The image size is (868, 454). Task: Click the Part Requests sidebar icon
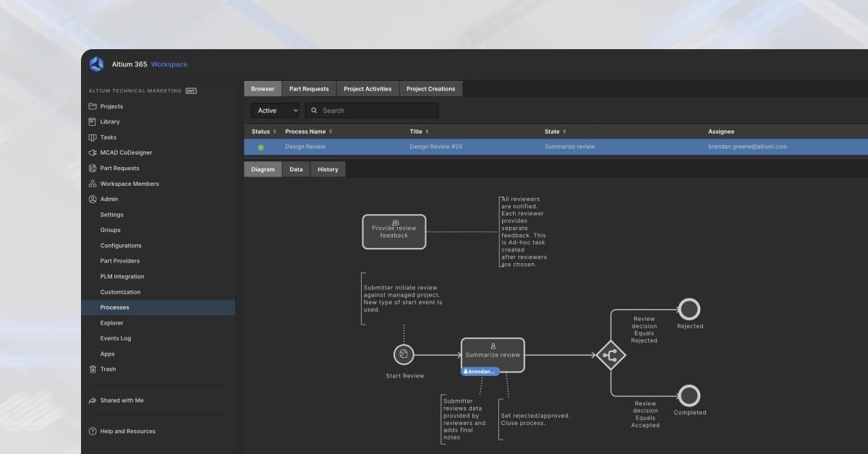coord(93,168)
